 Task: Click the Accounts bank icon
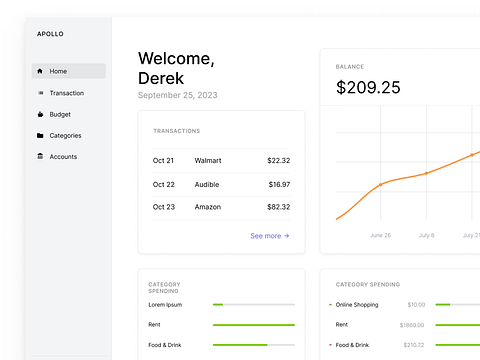[x=40, y=156]
